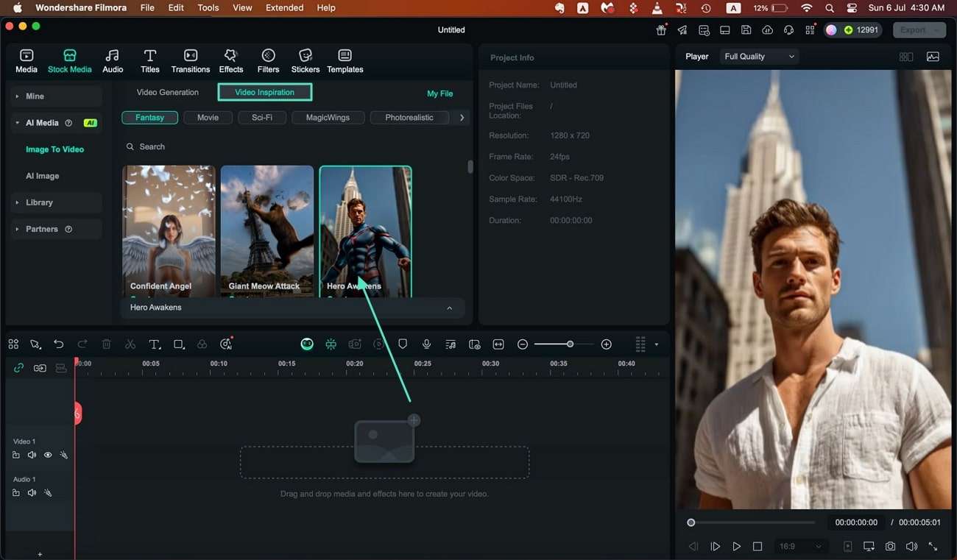This screenshot has width=957, height=560.
Task: Click the support headset icon
Action: click(x=789, y=30)
